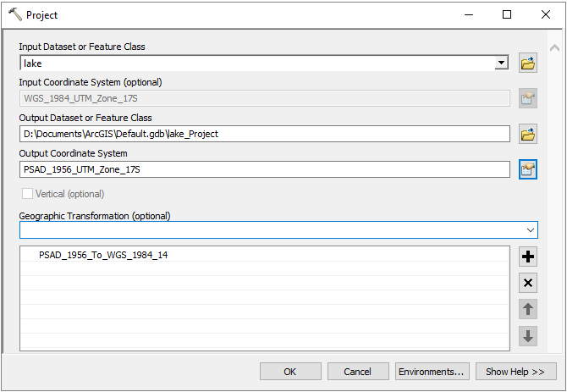The image size is (567, 392).
Task: Click the output dataset browse folder icon
Action: (x=528, y=134)
